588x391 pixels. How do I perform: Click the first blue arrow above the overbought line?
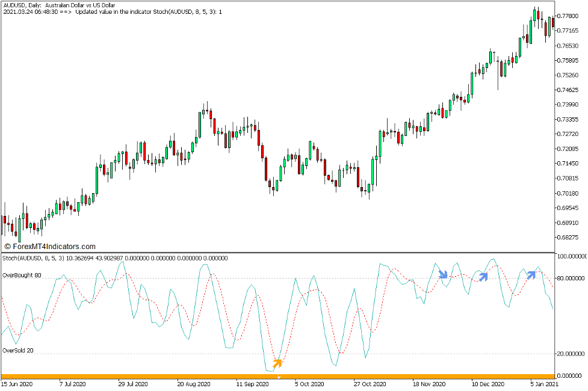[444, 276]
